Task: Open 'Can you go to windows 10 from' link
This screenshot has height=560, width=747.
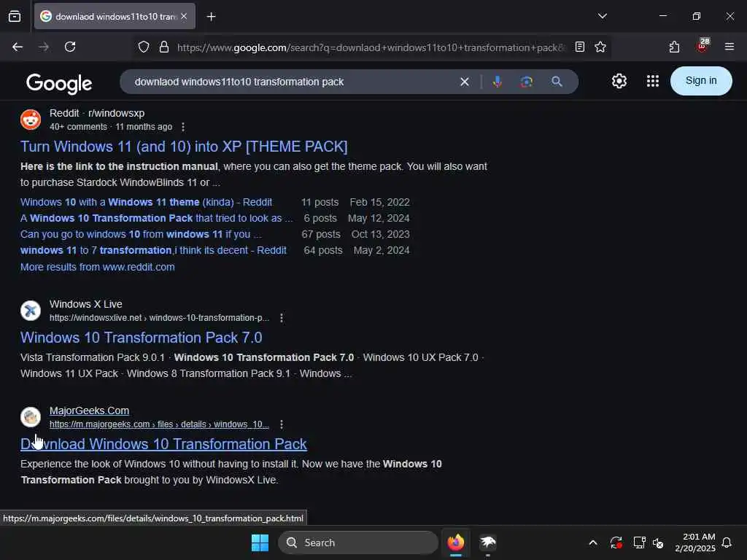Action: [141, 234]
